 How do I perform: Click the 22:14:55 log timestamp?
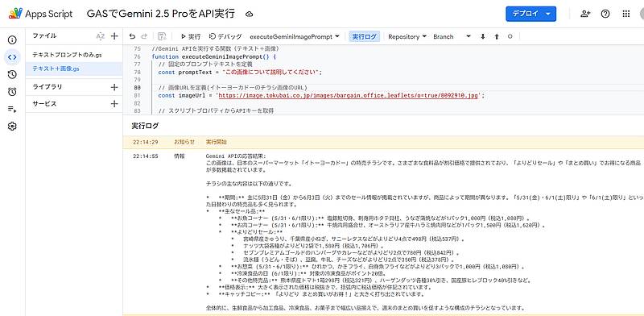coord(146,156)
